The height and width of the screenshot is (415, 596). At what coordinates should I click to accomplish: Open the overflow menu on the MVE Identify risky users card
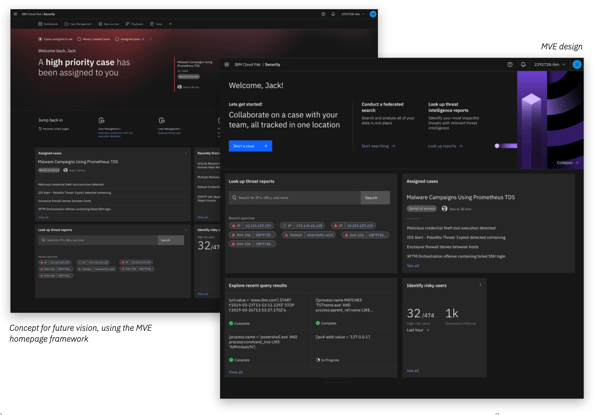tap(480, 285)
